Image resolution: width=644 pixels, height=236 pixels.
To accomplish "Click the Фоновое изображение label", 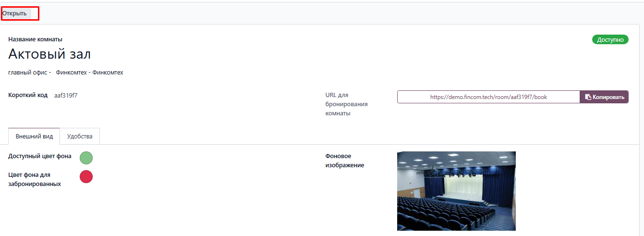I will click(345, 161).
